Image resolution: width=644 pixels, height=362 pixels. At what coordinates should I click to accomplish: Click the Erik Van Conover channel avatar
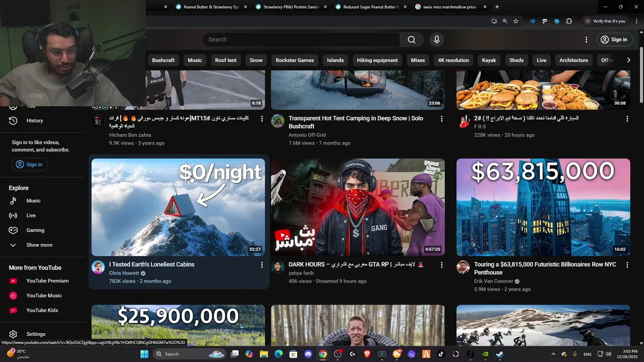[463, 267]
